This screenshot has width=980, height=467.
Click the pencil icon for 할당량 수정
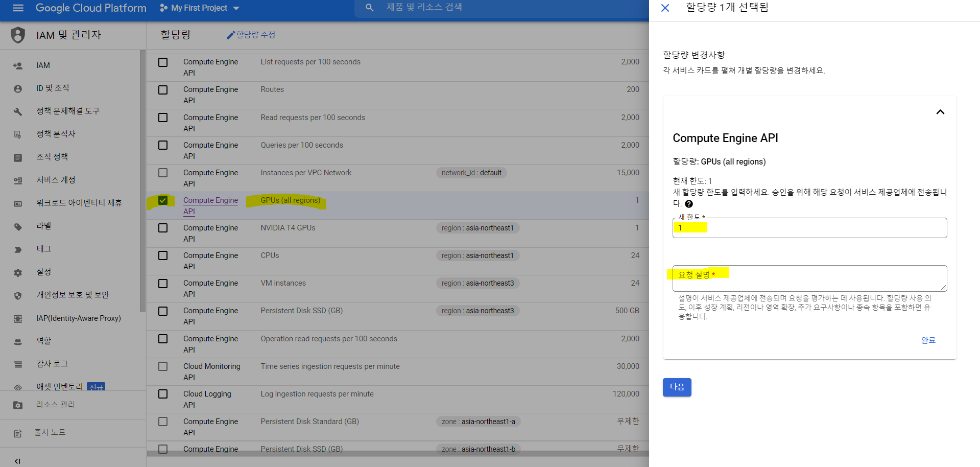click(x=231, y=35)
